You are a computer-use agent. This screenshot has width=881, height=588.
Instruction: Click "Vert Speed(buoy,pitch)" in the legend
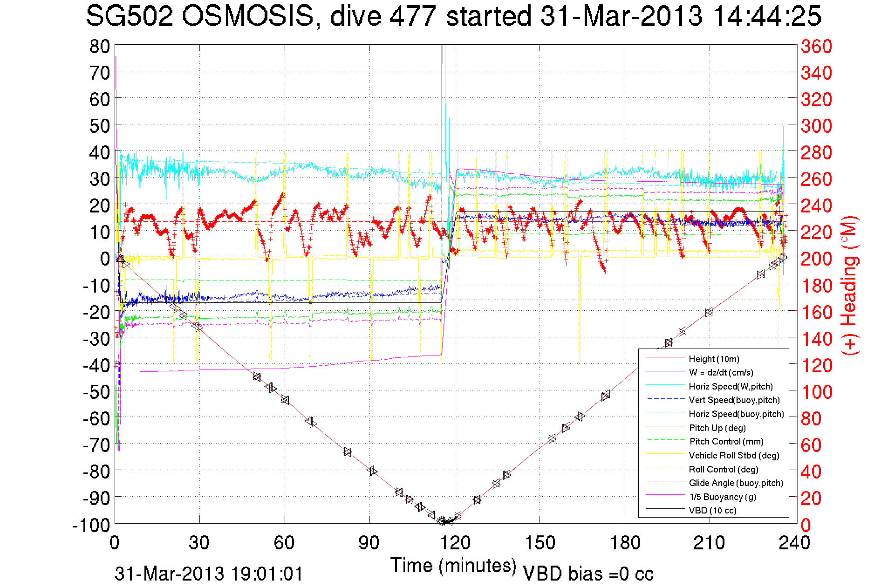(734, 400)
